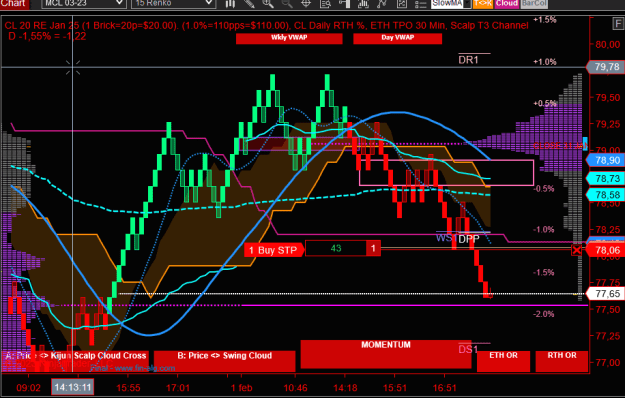Click the DR1 pivot level label
Screen dimensions: 625x398
(468, 60)
